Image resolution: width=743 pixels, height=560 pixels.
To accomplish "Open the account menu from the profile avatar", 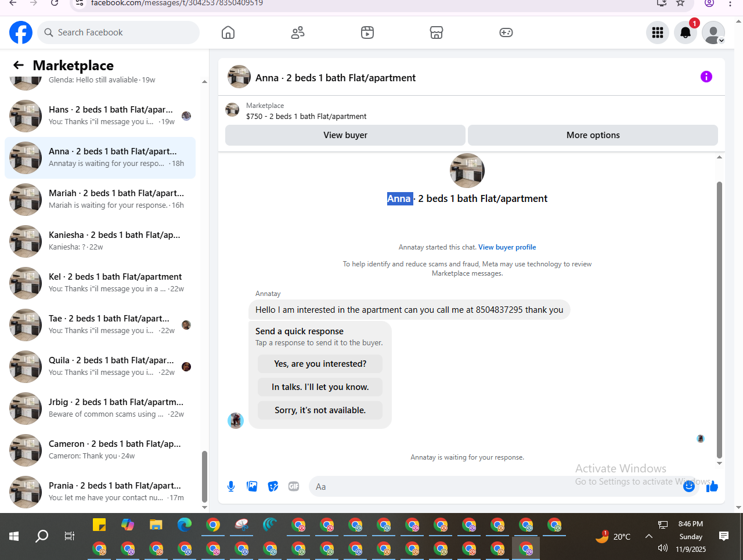I will (x=713, y=32).
